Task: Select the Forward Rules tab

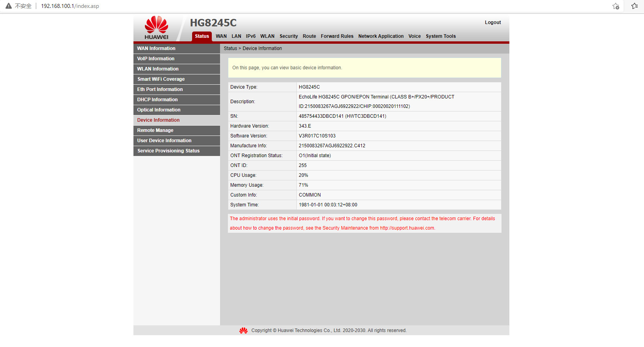Action: pyautogui.click(x=337, y=36)
